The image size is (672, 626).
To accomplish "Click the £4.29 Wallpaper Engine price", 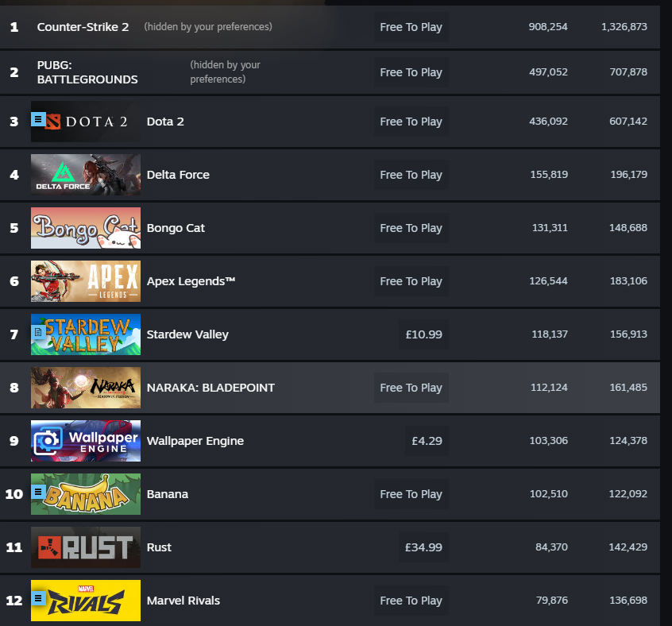I will point(427,441).
